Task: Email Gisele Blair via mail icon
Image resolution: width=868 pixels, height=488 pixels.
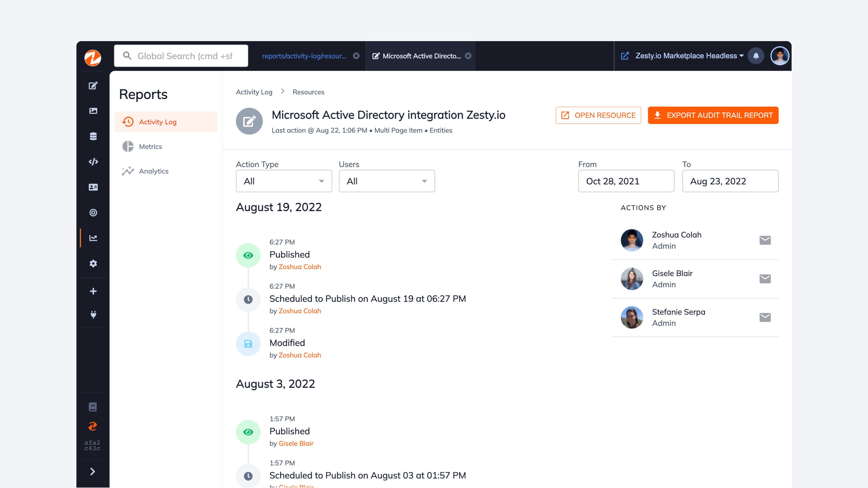Action: (x=765, y=279)
